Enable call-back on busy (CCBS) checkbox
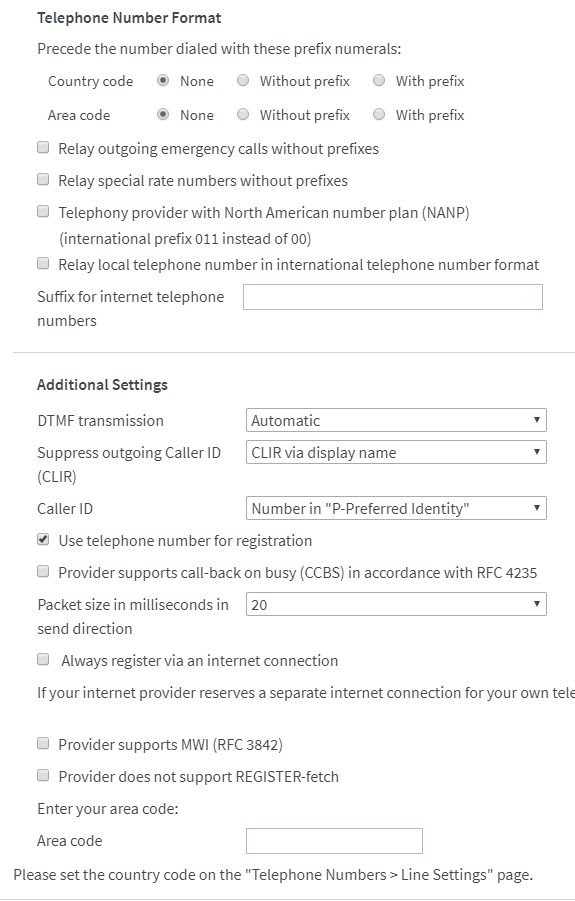This screenshot has width=575, height=901. (x=43, y=571)
